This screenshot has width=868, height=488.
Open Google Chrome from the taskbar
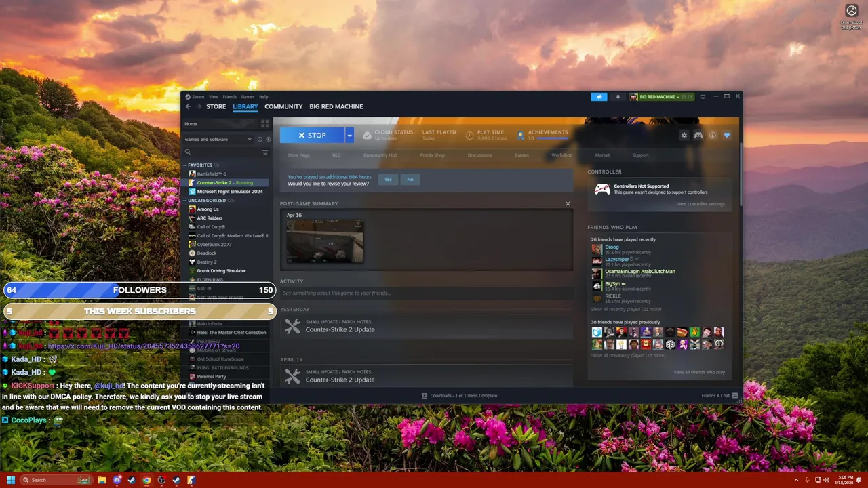146,480
